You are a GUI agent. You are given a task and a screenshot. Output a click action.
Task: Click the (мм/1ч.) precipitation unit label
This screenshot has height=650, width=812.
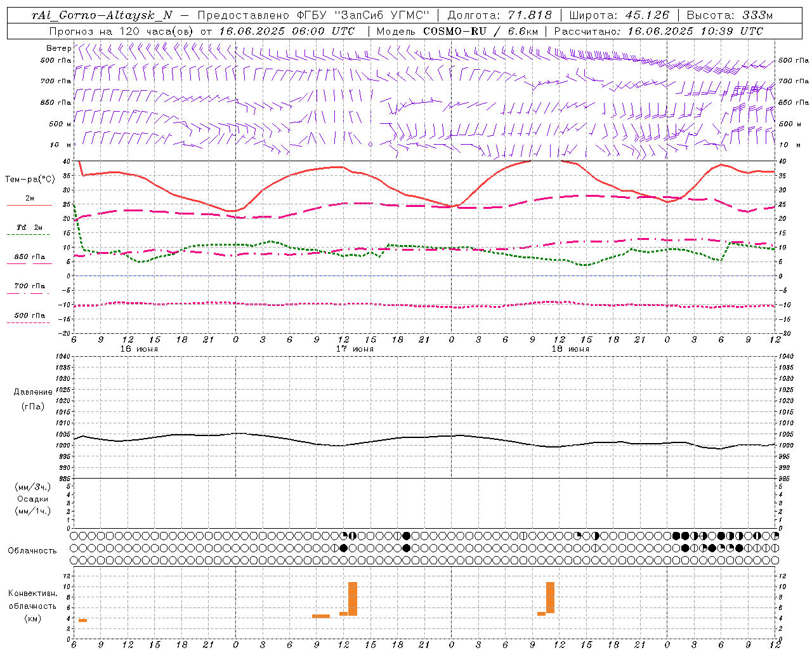tap(33, 511)
